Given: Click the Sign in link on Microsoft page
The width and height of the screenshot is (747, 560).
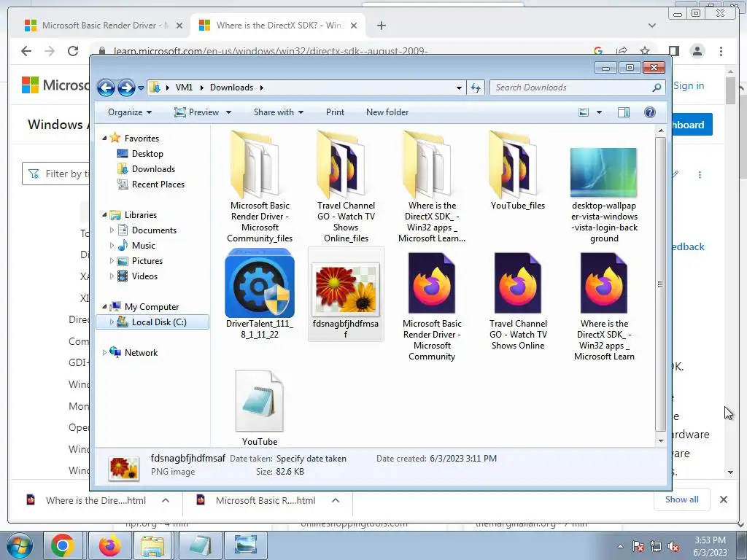Looking at the screenshot, I should tap(689, 86).
